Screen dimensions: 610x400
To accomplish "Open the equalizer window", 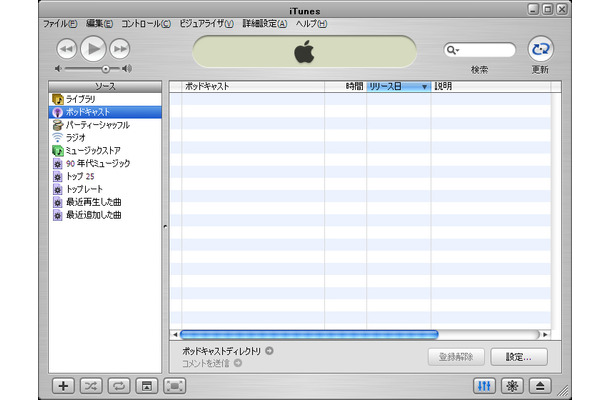I will coord(484,386).
